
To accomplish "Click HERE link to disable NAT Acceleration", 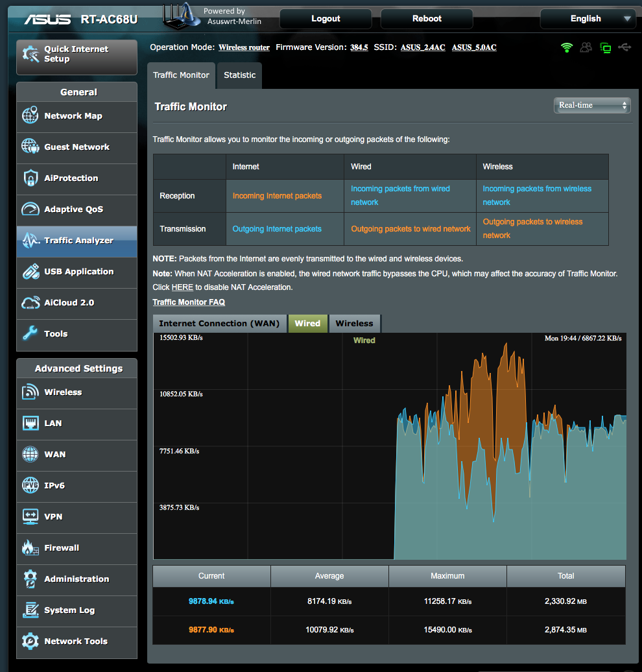I will coord(182,287).
